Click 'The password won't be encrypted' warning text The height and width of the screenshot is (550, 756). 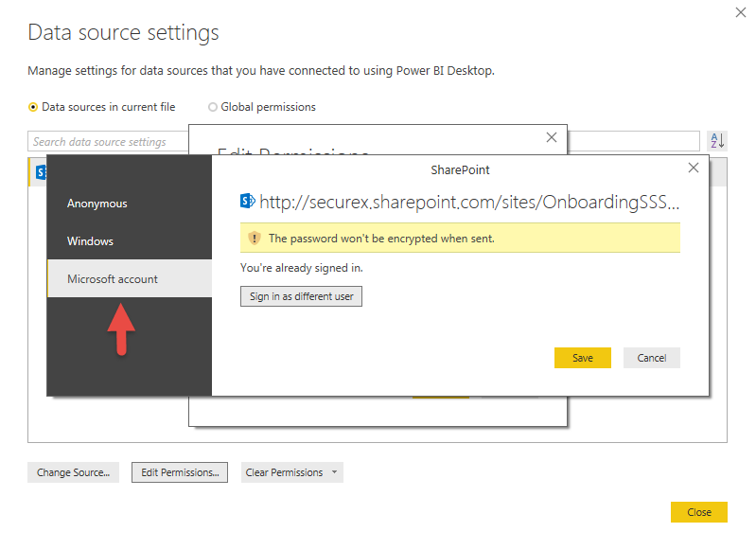click(381, 239)
